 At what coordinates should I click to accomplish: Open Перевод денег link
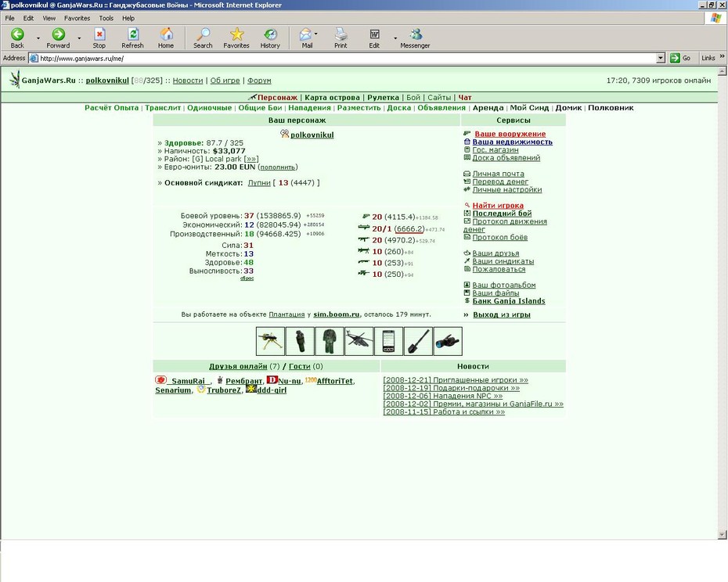[x=500, y=181]
